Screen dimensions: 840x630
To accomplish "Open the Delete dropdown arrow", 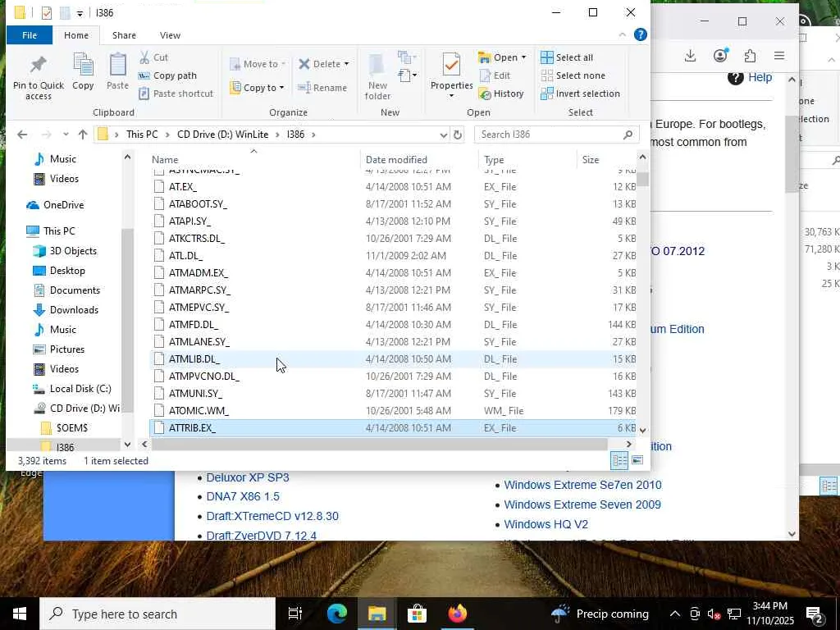I will [x=347, y=64].
